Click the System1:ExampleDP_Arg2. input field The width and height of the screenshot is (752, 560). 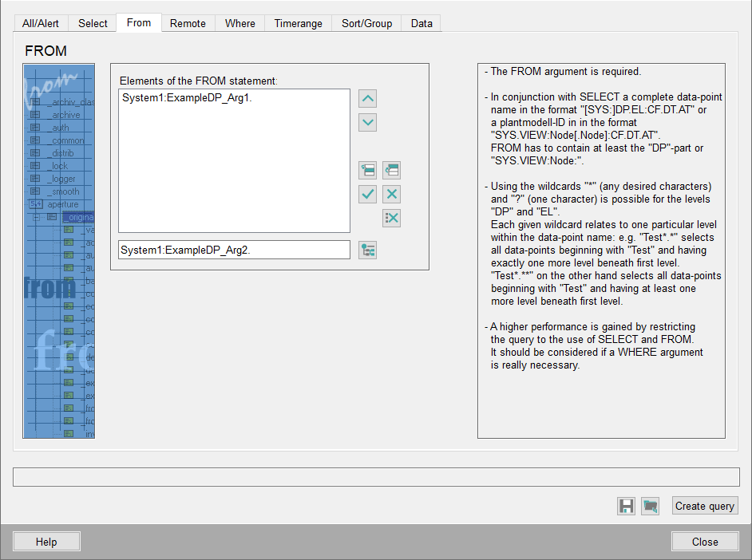pyautogui.click(x=233, y=250)
